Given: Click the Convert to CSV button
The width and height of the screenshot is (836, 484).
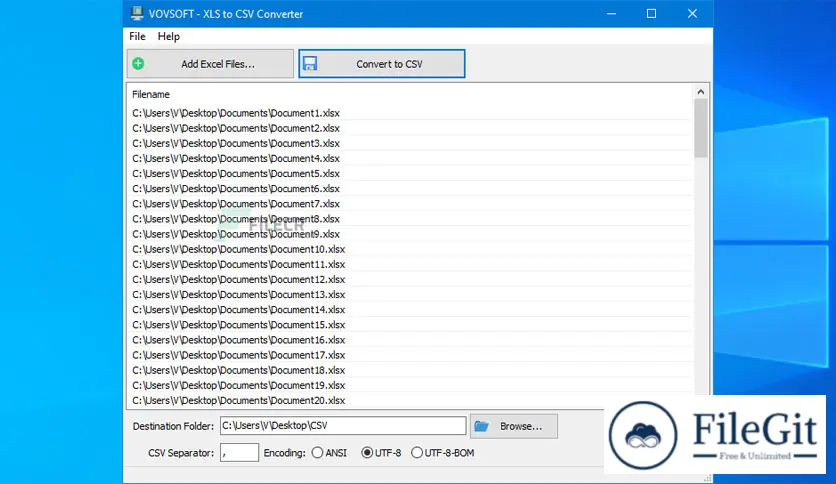Looking at the screenshot, I should 382,64.
